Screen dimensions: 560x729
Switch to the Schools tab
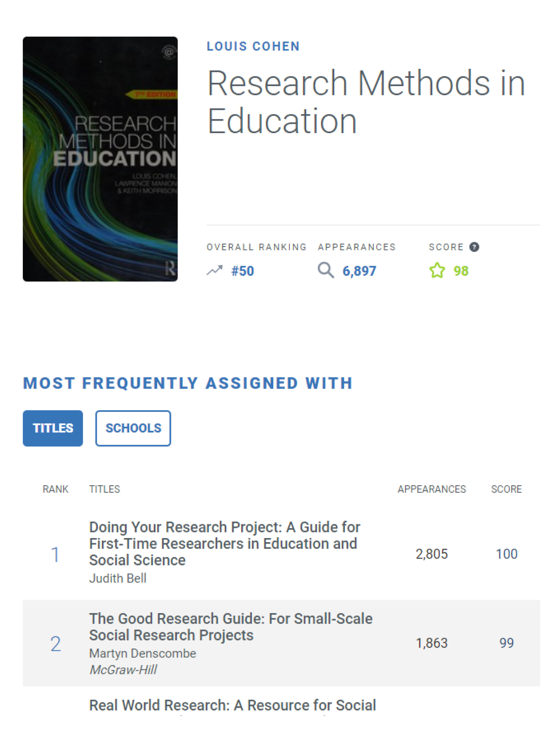[x=133, y=428]
